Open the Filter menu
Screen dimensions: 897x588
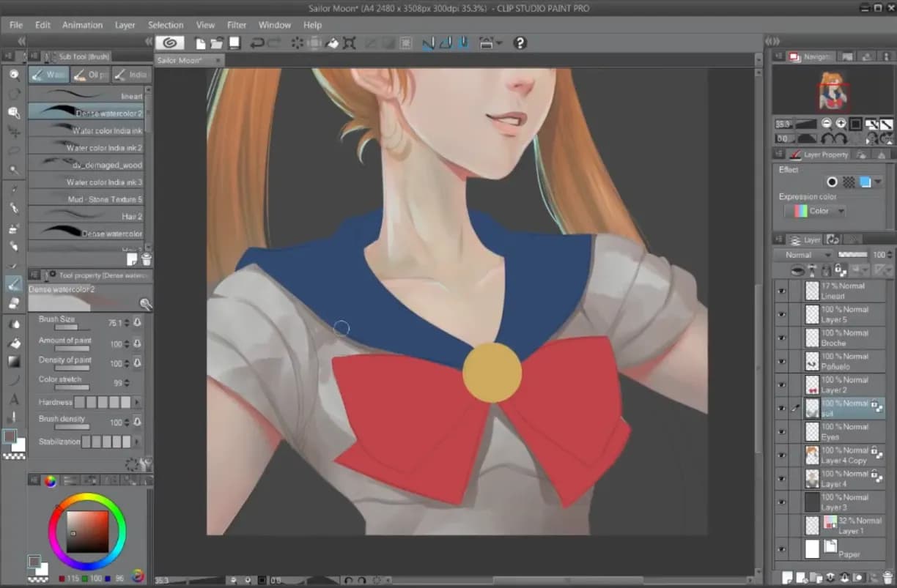[237, 25]
